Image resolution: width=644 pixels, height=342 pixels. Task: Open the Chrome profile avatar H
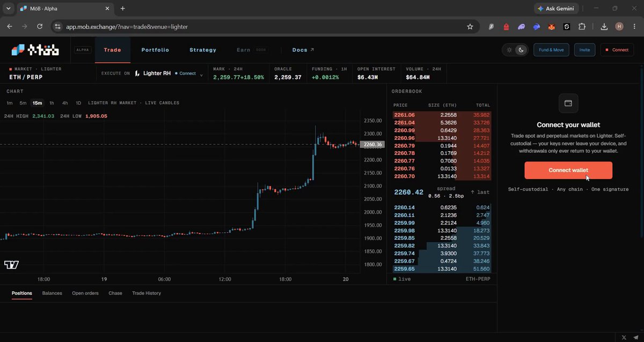coord(619,26)
